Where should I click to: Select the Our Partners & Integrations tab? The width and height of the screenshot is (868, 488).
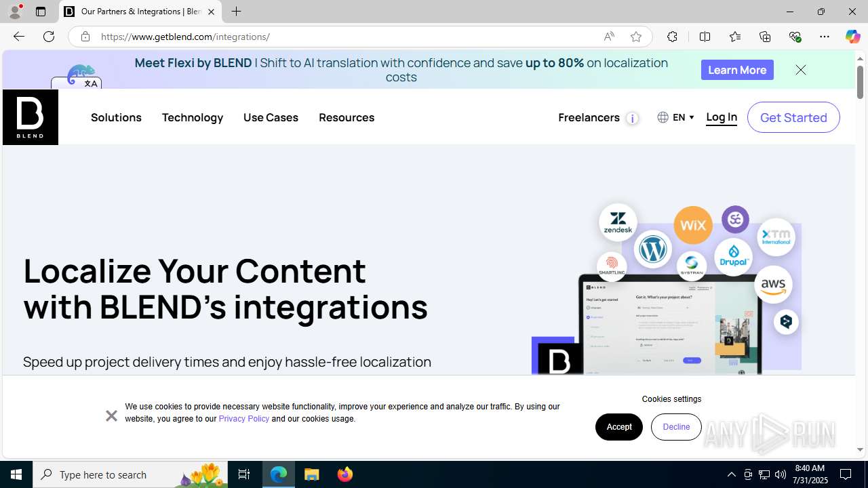coord(140,12)
